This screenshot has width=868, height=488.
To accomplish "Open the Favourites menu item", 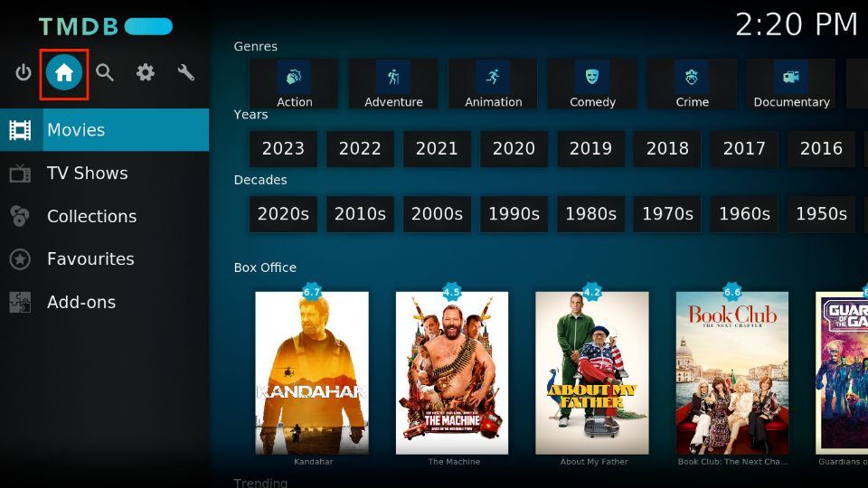I will 105,259.
